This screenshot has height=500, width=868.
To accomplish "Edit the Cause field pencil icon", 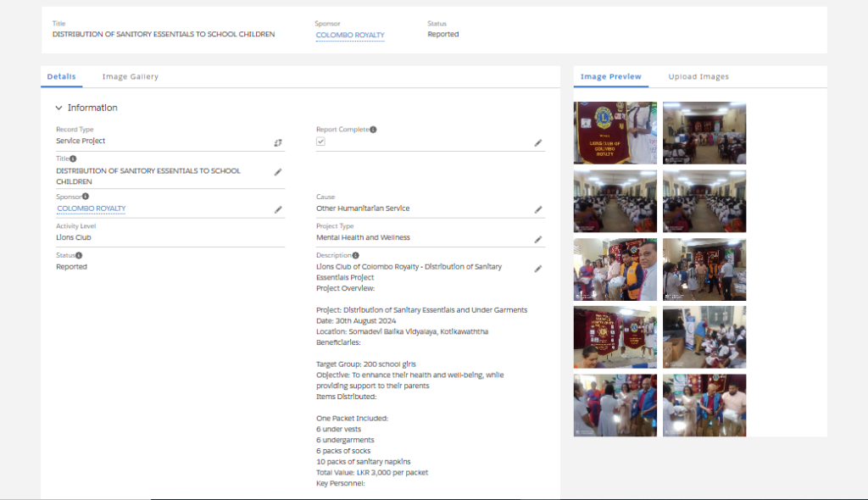I will coord(538,210).
